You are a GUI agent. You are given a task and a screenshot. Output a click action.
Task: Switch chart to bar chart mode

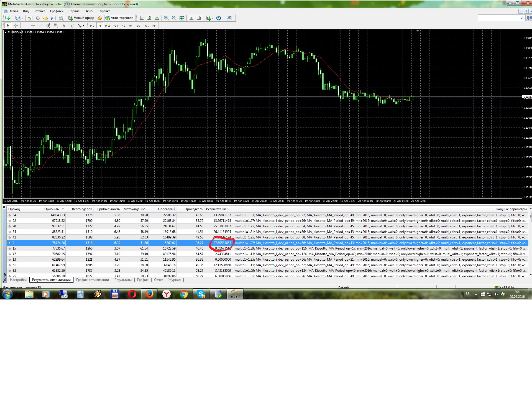pos(142,18)
